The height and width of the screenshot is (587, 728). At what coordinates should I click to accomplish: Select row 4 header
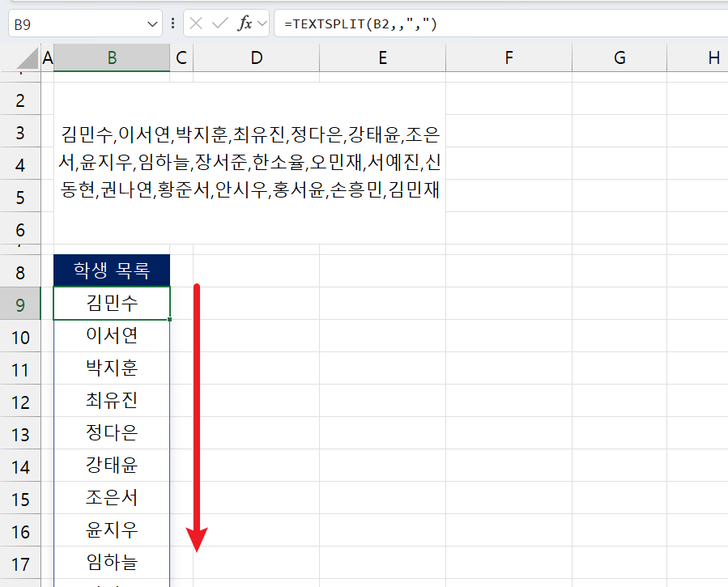[x=20, y=164]
